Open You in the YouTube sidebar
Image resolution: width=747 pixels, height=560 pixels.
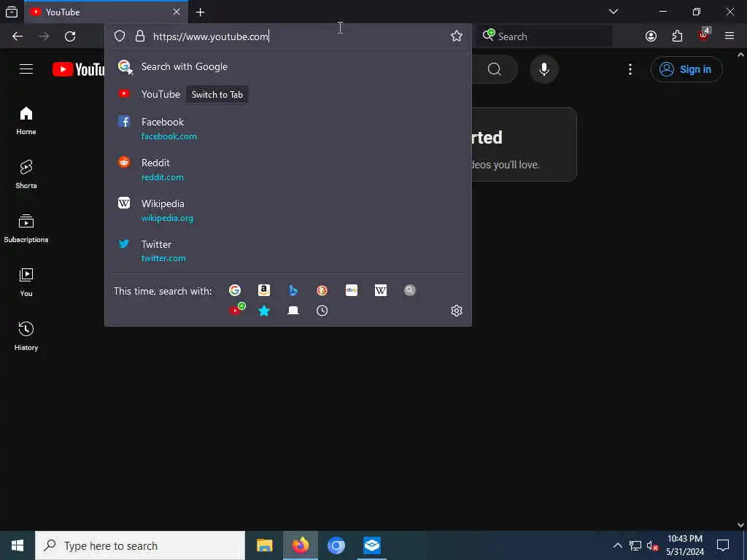point(26,282)
